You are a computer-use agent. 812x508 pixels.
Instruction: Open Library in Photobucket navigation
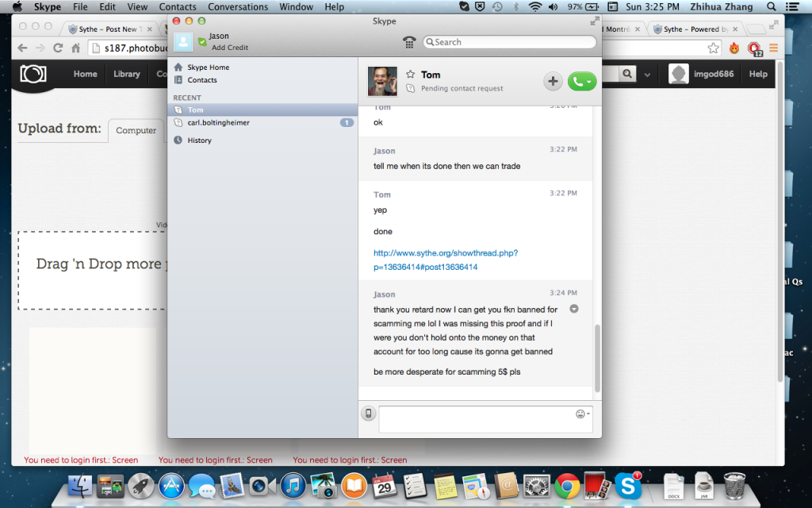(127, 74)
